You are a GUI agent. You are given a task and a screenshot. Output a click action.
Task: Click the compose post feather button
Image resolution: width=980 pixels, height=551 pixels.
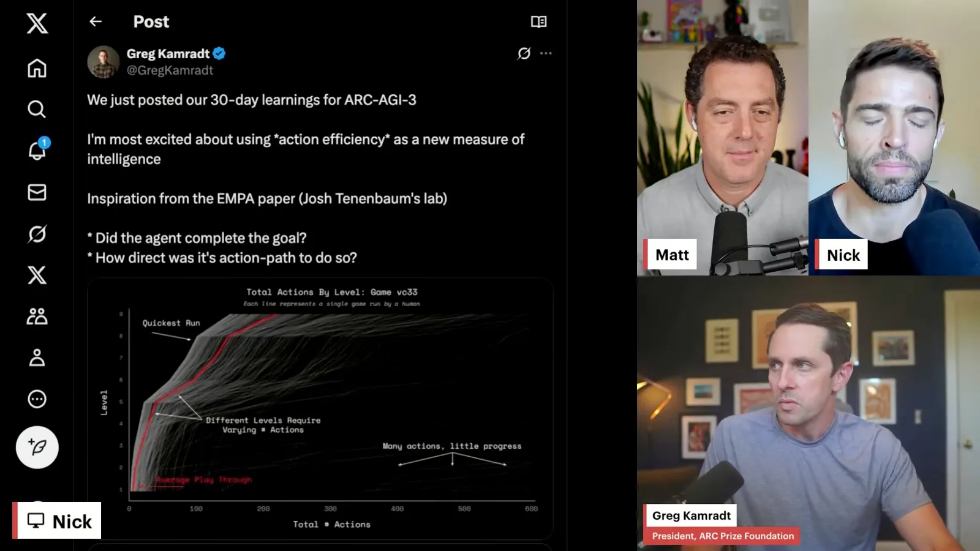pyautogui.click(x=37, y=447)
